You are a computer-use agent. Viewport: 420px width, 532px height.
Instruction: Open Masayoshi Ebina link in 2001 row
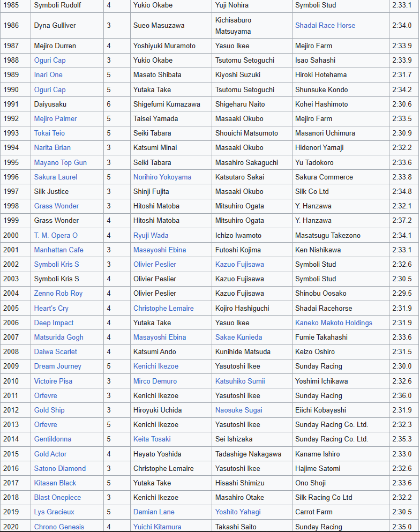click(x=160, y=250)
